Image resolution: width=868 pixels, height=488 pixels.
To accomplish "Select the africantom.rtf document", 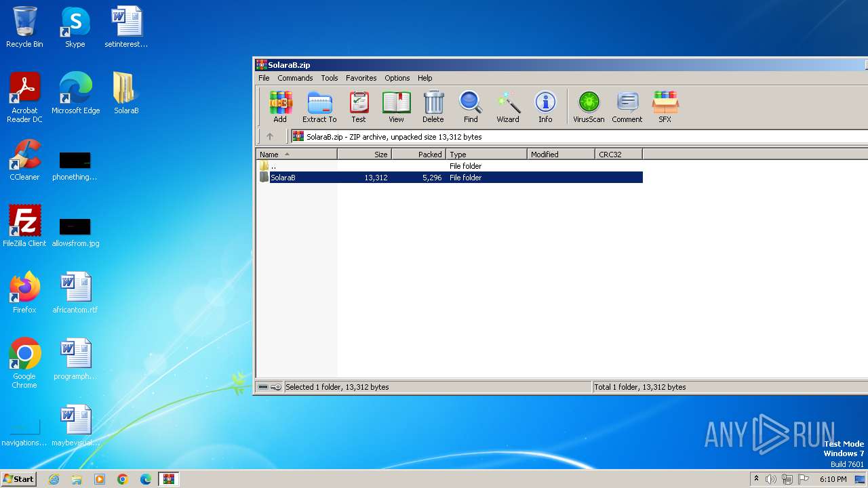I will coord(75,292).
